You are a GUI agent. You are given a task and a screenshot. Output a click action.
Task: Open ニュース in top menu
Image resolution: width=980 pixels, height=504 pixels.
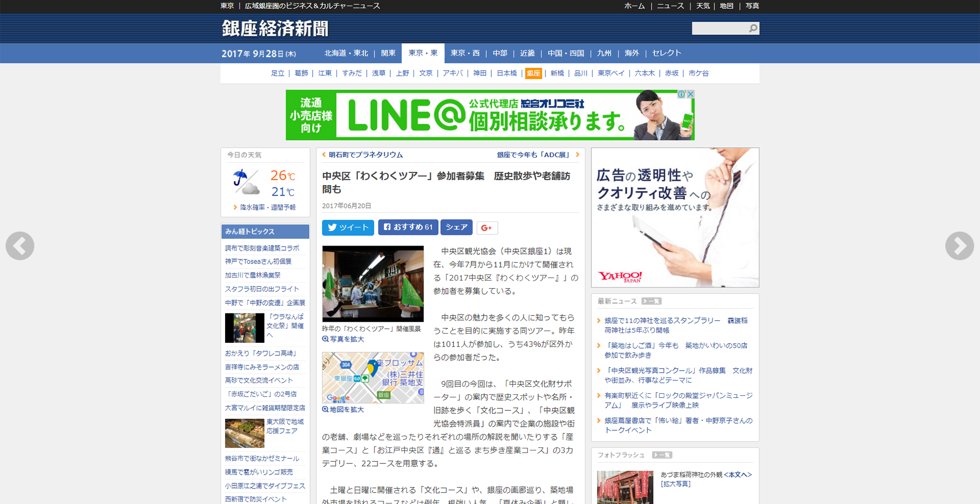(x=670, y=6)
